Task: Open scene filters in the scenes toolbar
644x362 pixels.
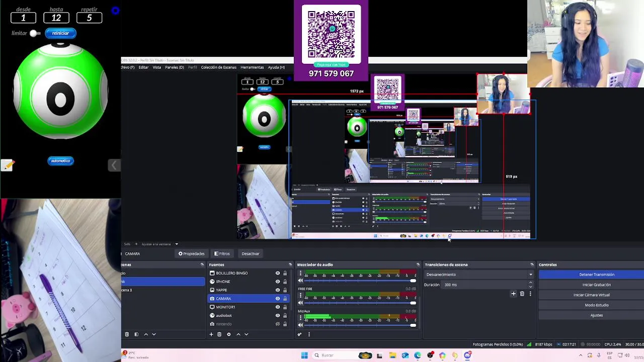Action: [x=136, y=334]
